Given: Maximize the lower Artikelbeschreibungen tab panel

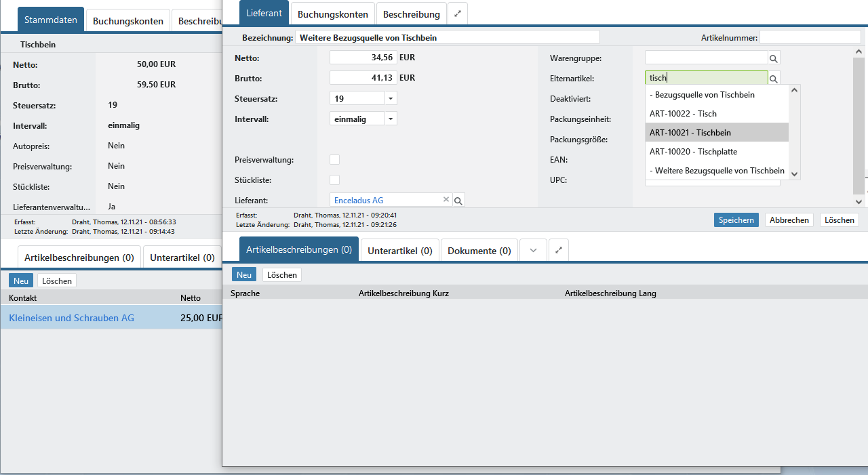Looking at the screenshot, I should point(559,250).
